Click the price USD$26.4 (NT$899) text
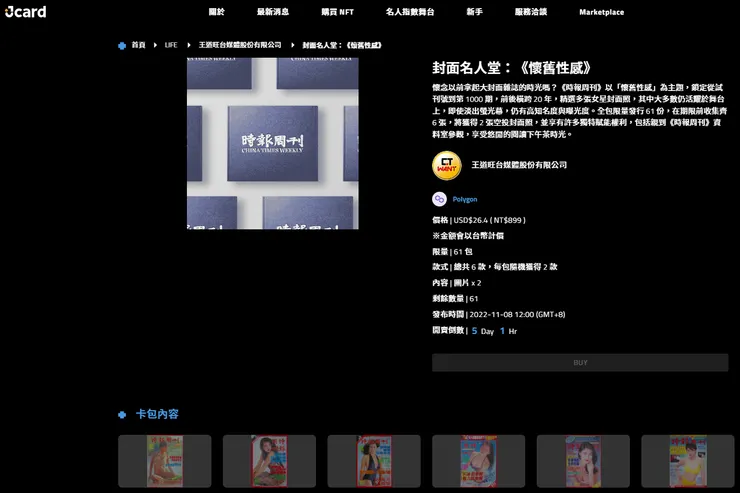 pos(479,220)
